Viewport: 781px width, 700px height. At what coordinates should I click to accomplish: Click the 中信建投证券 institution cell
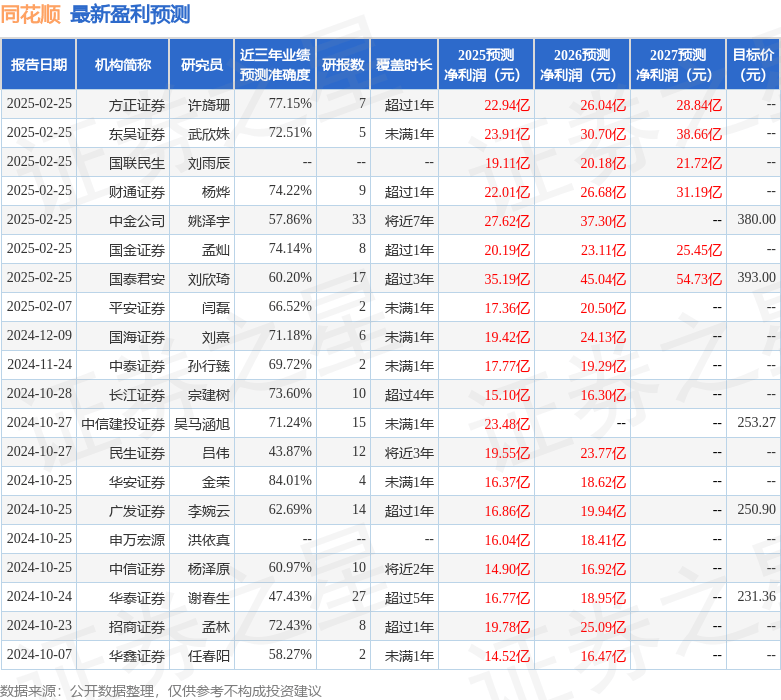pos(123,423)
